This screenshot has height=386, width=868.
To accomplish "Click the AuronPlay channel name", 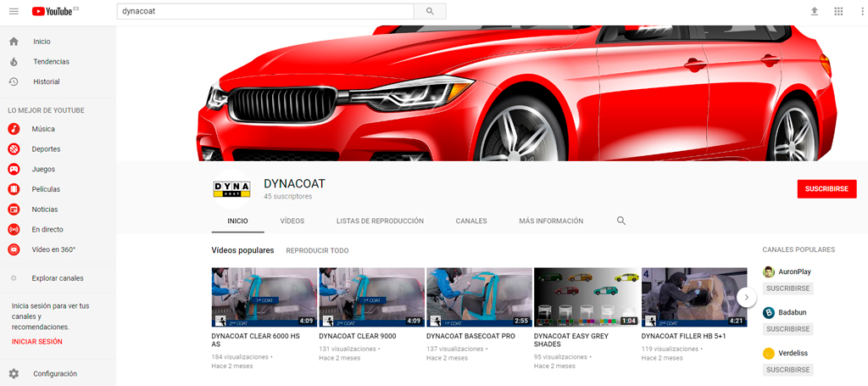I will (x=794, y=272).
